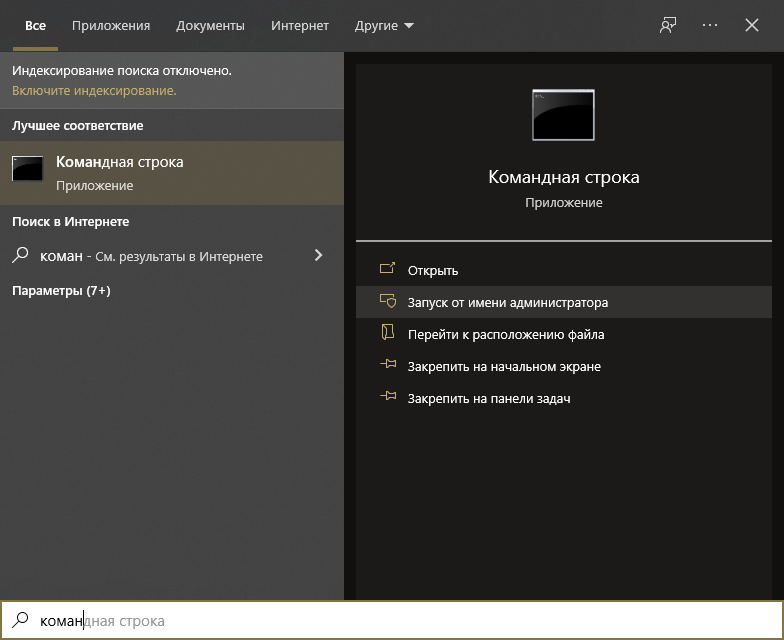Close the search panel
Image resolution: width=784 pixels, height=640 pixels.
pyautogui.click(x=752, y=25)
